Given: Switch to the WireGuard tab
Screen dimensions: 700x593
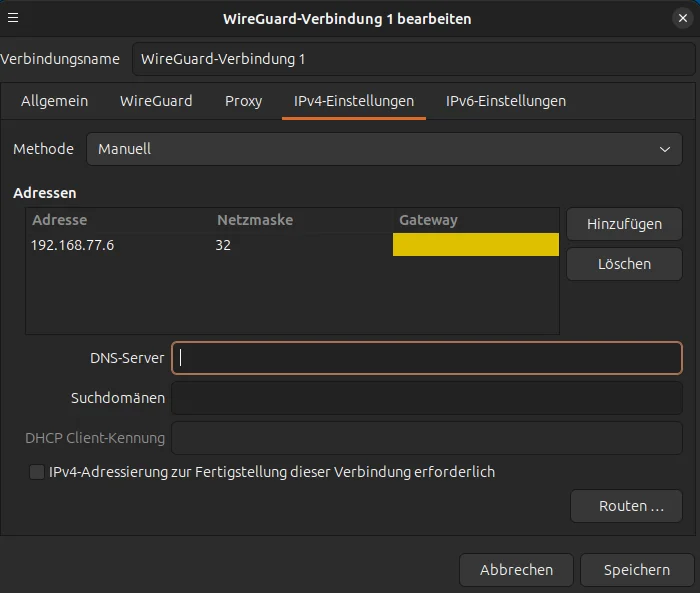Looking at the screenshot, I should click(156, 101).
